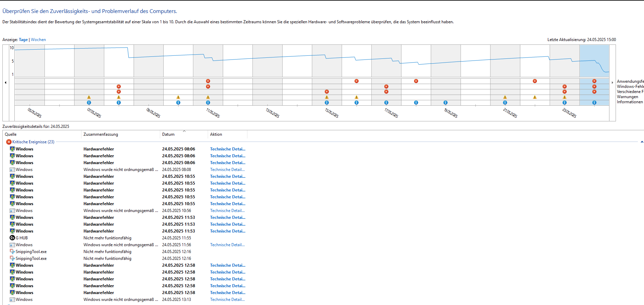
Task: Select the Anwendungsfehler icon on highlighted 24.05.2025
Action: pyautogui.click(x=594, y=81)
